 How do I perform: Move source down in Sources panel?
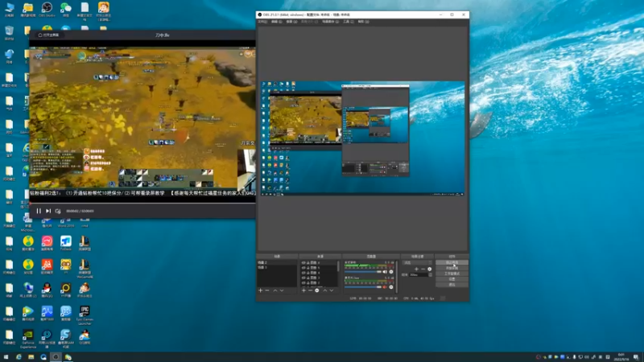point(332,290)
